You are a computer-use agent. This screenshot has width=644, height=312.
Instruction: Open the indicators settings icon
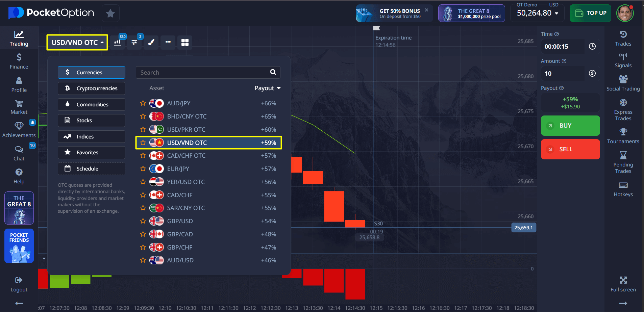134,43
